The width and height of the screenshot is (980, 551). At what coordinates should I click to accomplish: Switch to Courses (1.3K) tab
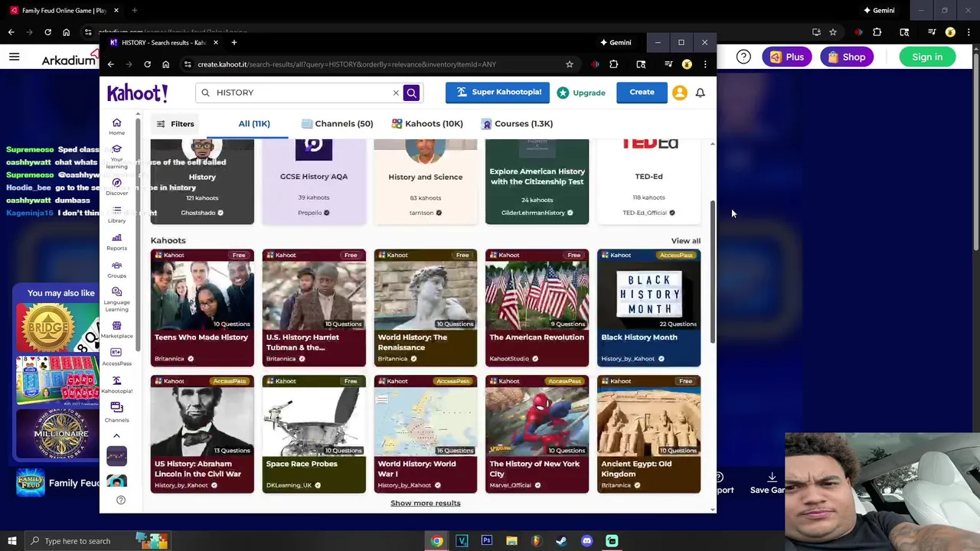pyautogui.click(x=517, y=123)
